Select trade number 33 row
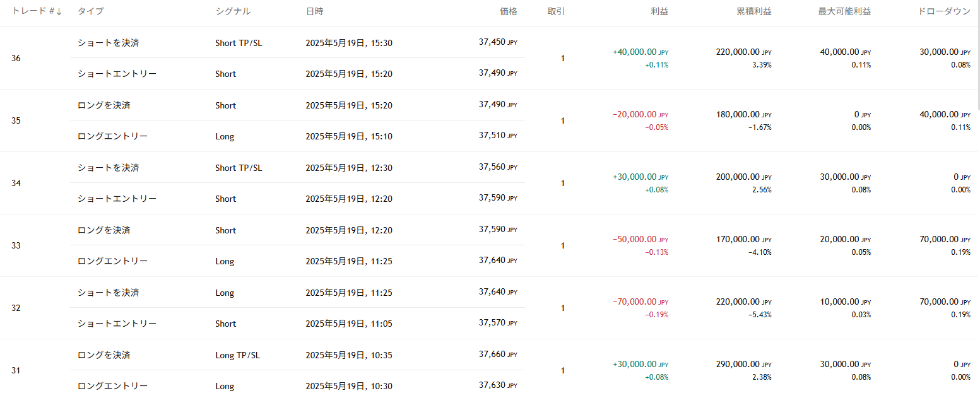The height and width of the screenshot is (398, 980). tap(490, 245)
